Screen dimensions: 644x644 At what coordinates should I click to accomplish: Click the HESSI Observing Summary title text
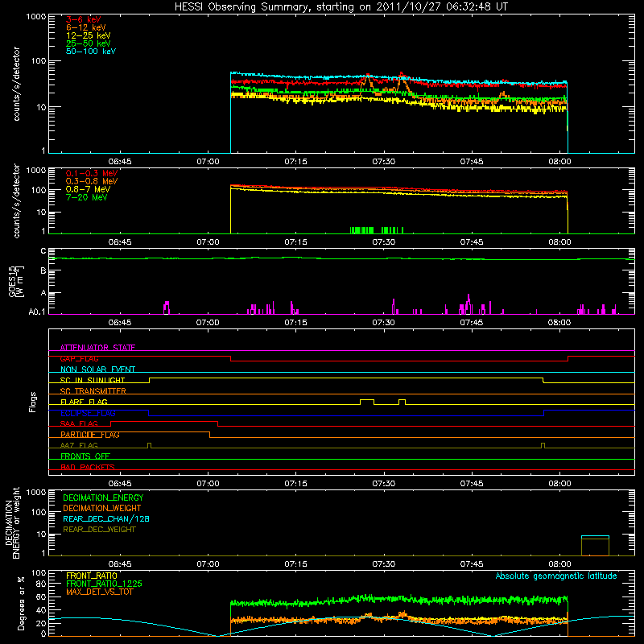[341, 7]
